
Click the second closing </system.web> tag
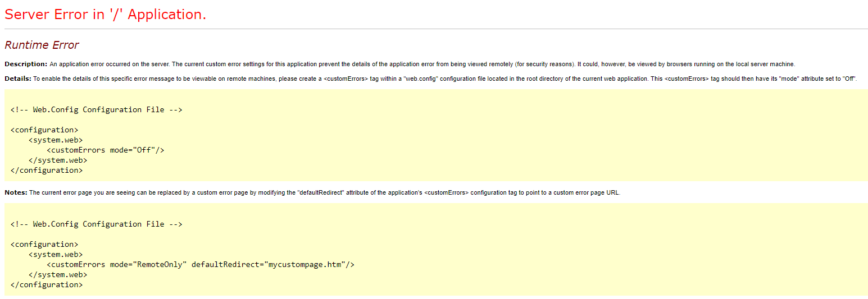58,274
